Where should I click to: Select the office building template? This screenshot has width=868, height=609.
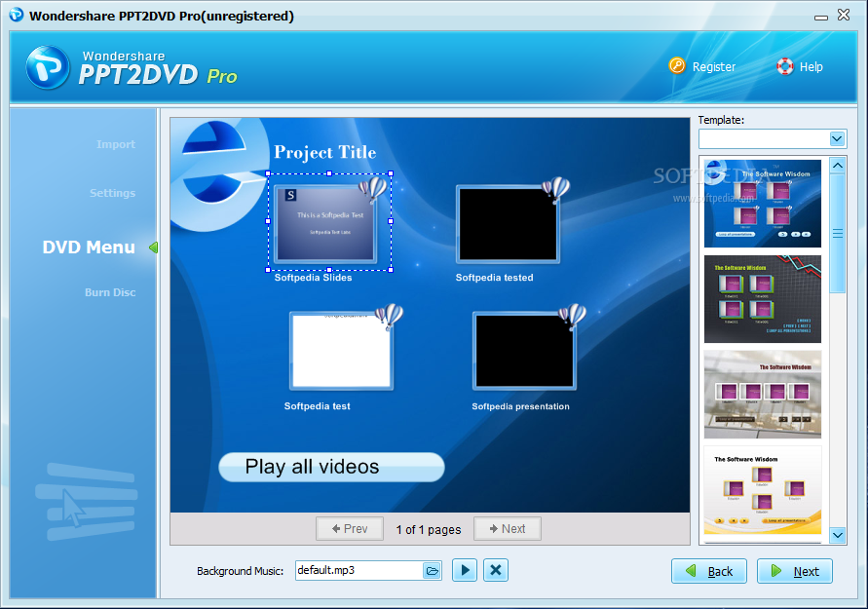(x=762, y=395)
